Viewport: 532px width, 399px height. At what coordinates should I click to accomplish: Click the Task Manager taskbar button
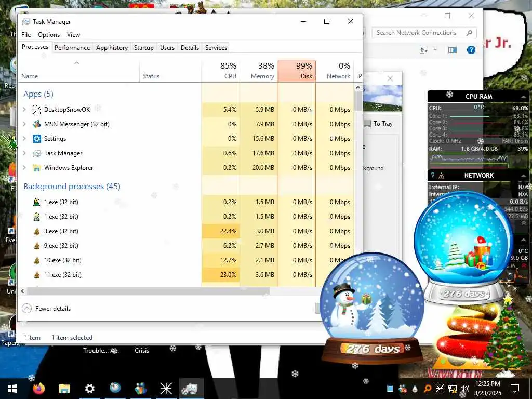pyautogui.click(x=192, y=389)
